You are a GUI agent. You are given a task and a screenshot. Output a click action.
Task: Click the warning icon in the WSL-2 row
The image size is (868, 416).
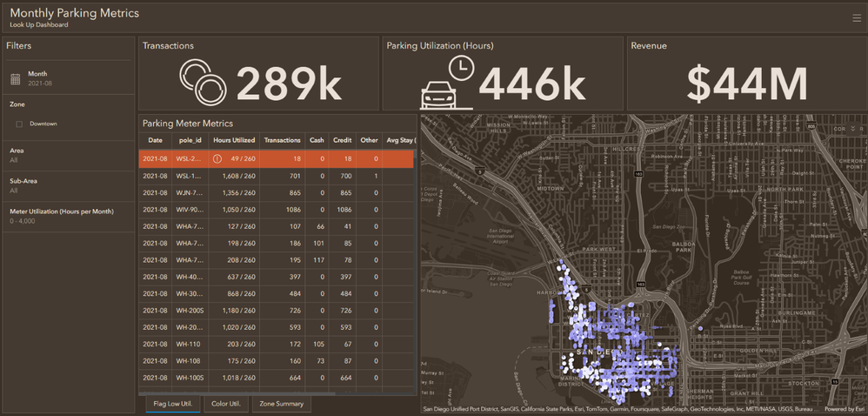(217, 159)
